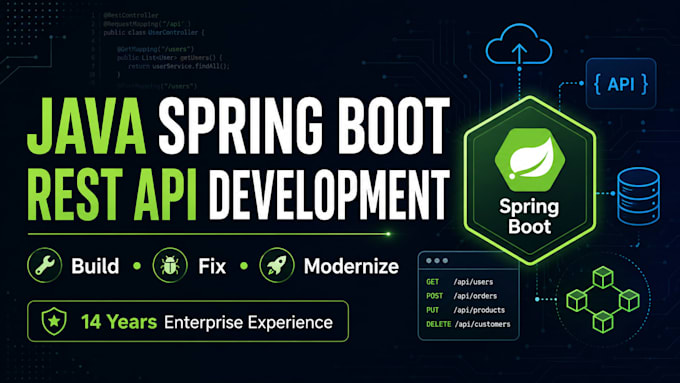Image resolution: width=680 pixels, height=383 pixels.
Task: Click the "DELETE /api/customers" row
Action: click(468, 324)
